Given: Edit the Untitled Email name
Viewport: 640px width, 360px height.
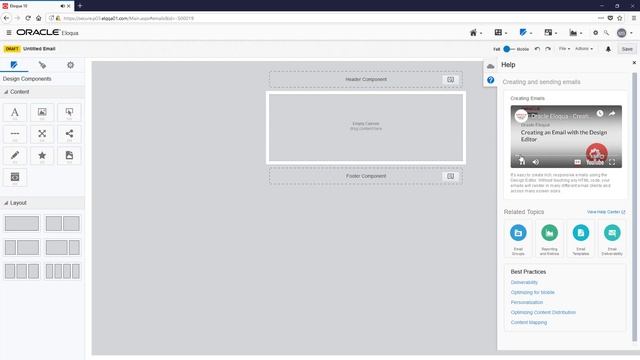Looking at the screenshot, I should pos(39,49).
